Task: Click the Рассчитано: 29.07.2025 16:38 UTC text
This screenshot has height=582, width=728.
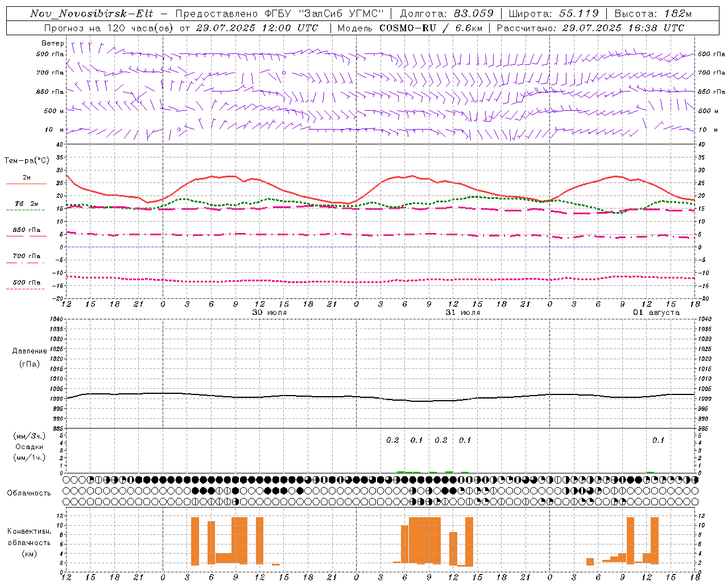Action: click(x=591, y=28)
